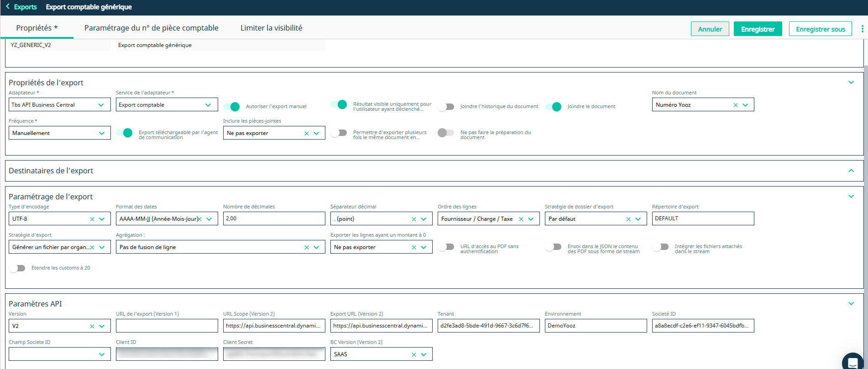Disable the Autoriser l'export manuel toggle
868x369 pixels.
pyautogui.click(x=232, y=107)
